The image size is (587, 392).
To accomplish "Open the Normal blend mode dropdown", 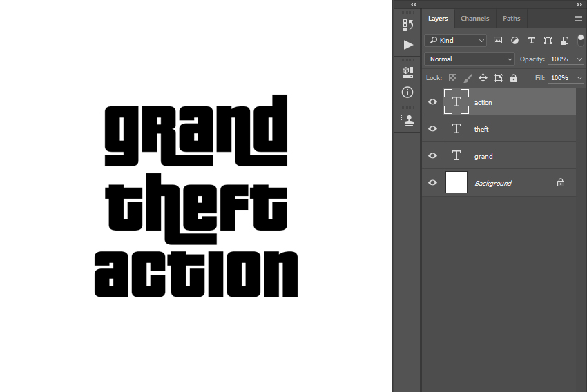I will point(470,59).
